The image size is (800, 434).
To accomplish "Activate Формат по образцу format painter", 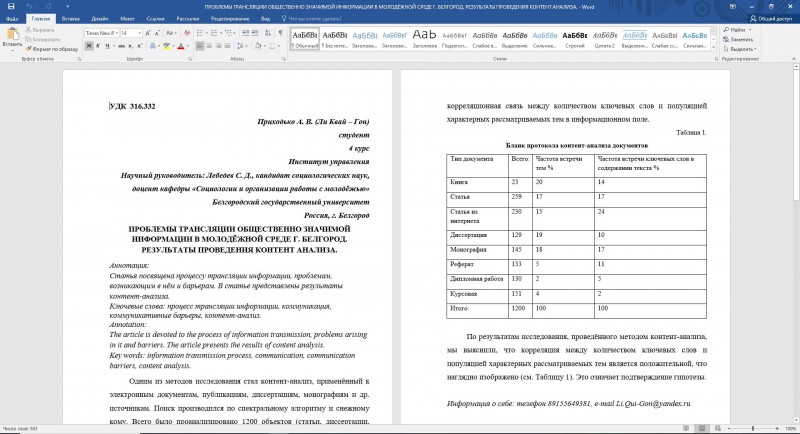I will 52,49.
